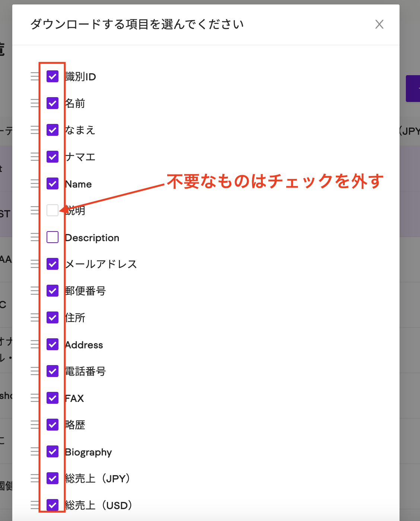Viewport: 420px width, 521px height.
Task: Click drag handle icon beside 総売上（JPY）
Action: 35,478
